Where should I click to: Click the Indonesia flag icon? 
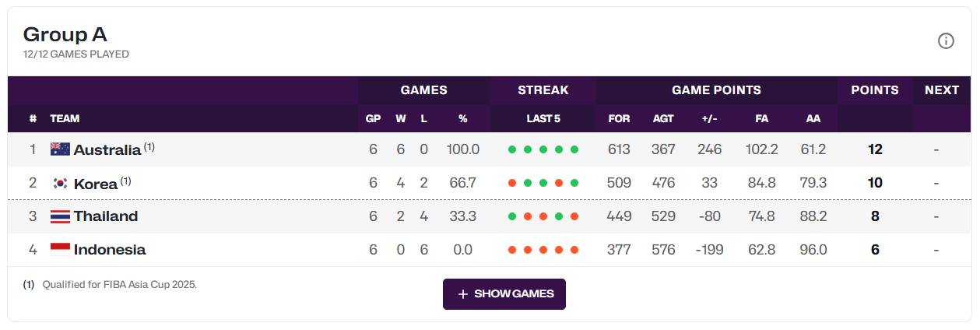point(60,250)
